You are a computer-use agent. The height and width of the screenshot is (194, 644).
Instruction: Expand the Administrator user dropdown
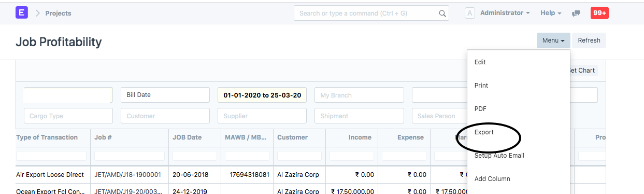click(x=505, y=13)
